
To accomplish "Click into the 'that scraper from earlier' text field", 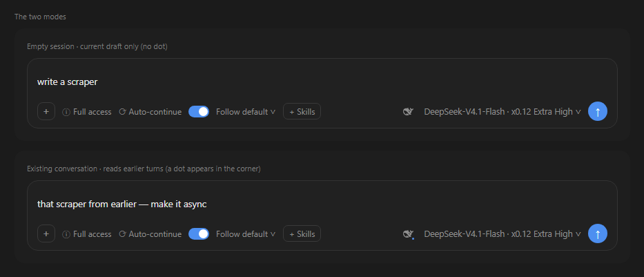I will 322,204.
